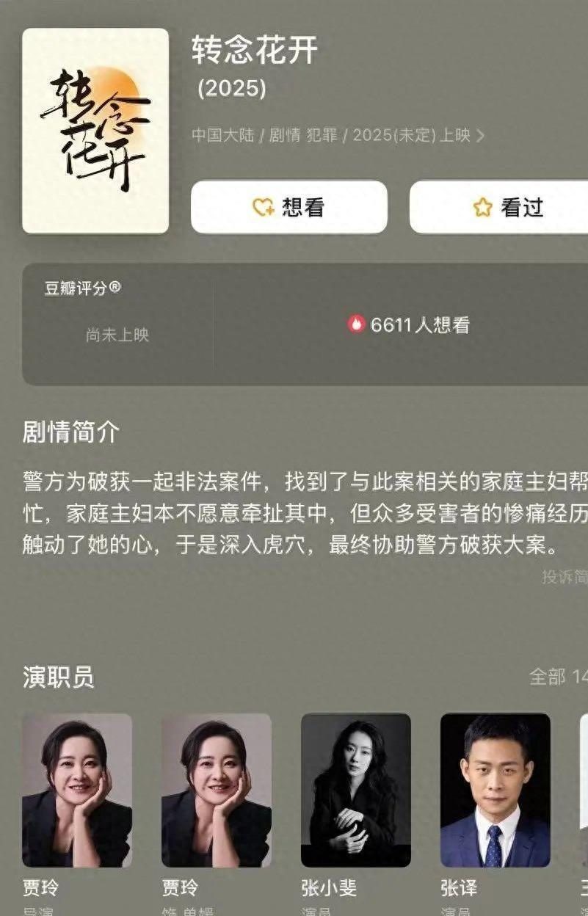Open the 转念花开 movie poster
This screenshot has width=588, height=916.
pyautogui.click(x=95, y=131)
